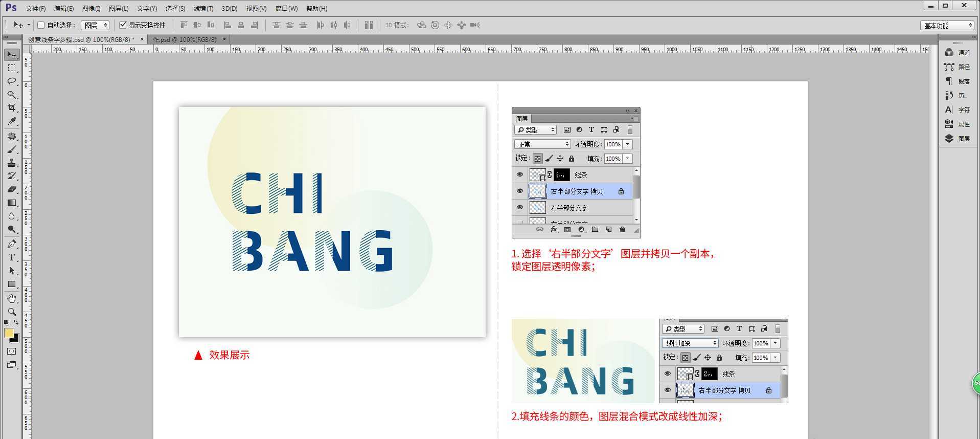Toggle Quick Mask mode in the toolbar
980x439 pixels.
point(12,352)
